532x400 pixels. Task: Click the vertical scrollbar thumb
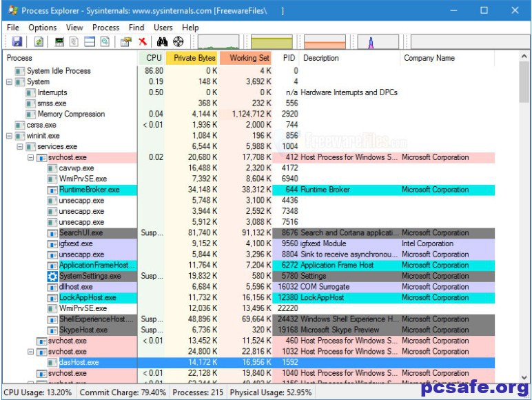[524, 82]
